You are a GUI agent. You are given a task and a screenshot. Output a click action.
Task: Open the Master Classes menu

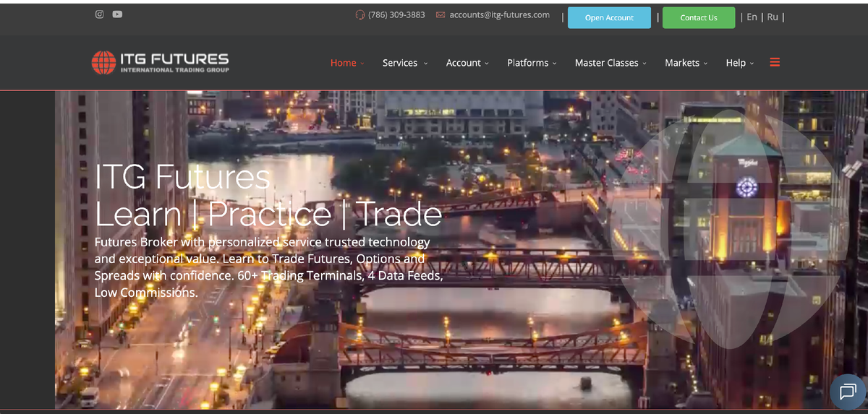pyautogui.click(x=607, y=63)
